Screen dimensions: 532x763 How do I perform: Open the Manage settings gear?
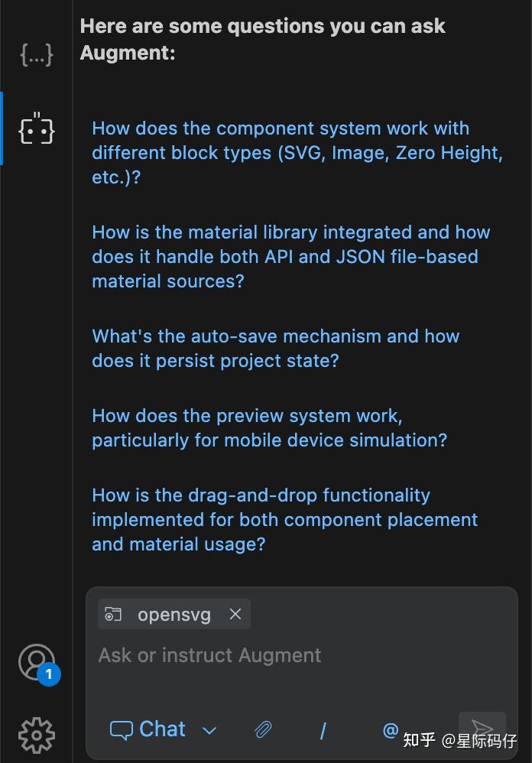36,735
